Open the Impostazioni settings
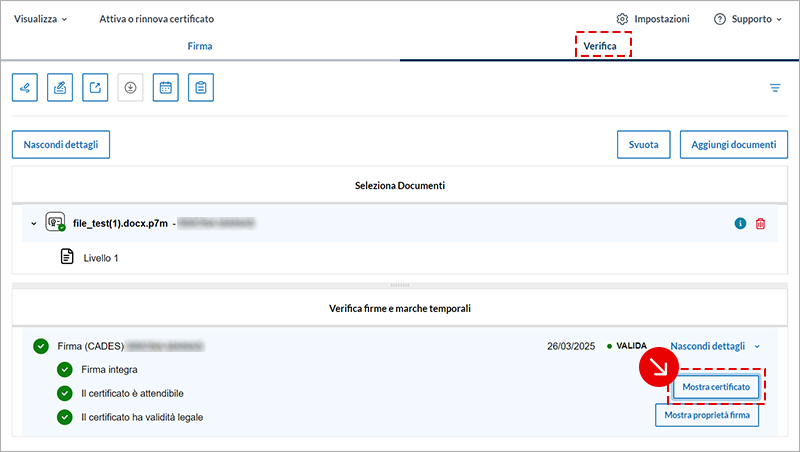Viewport: 800px width, 452px height. pos(653,19)
